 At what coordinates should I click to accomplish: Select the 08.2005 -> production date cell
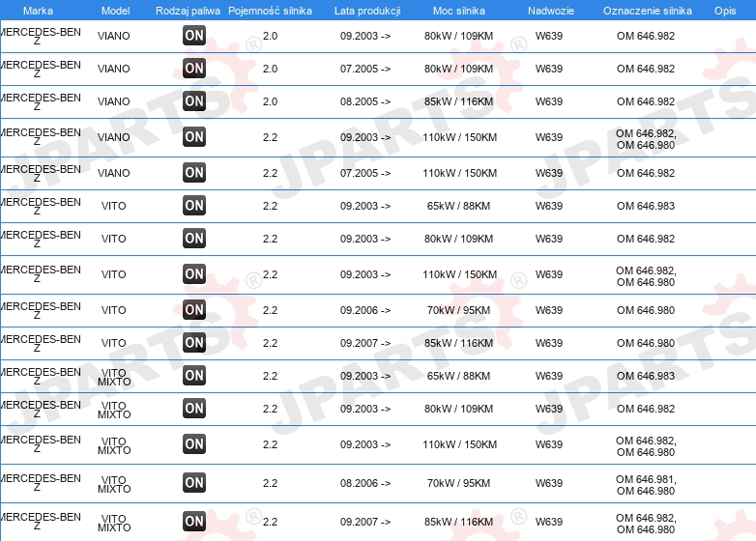365,101
